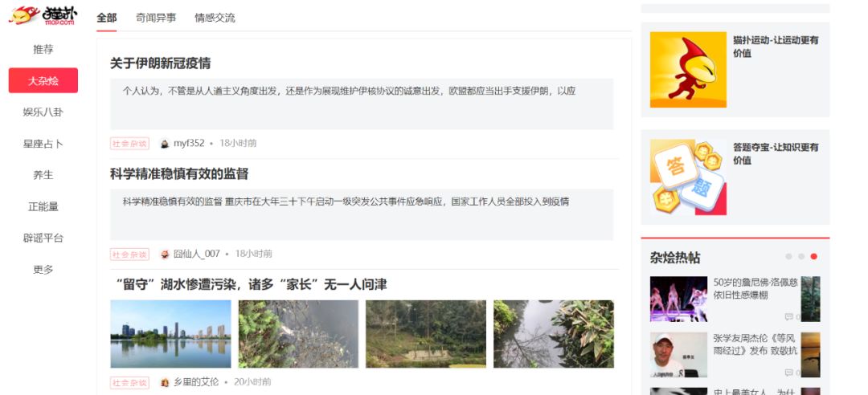
Task: Switch to the 情感交流 tab
Action: pos(215,18)
